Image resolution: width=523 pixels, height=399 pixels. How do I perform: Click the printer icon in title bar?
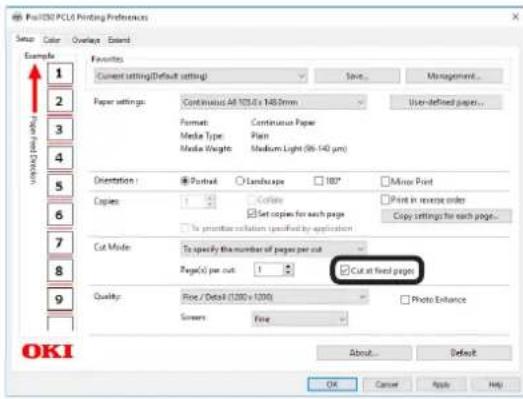coord(17,17)
